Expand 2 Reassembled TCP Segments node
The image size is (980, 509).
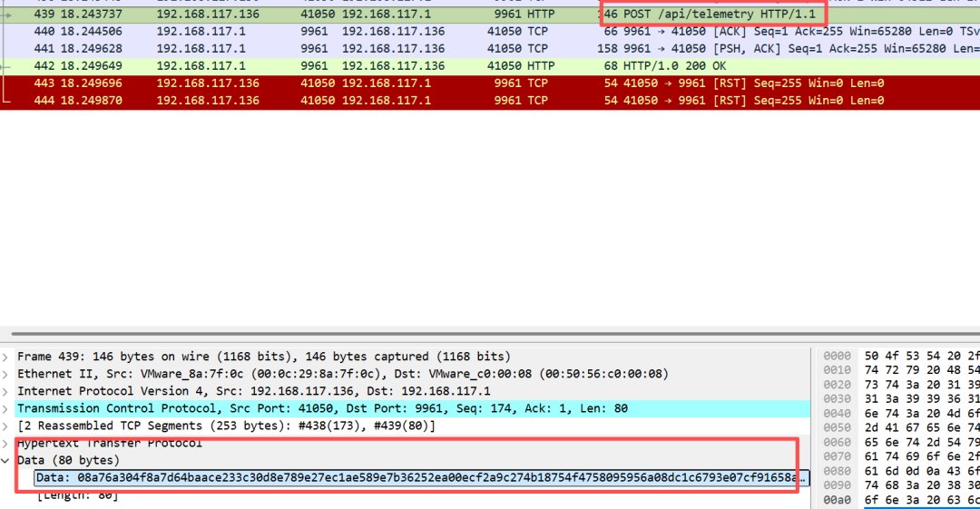click(5, 426)
